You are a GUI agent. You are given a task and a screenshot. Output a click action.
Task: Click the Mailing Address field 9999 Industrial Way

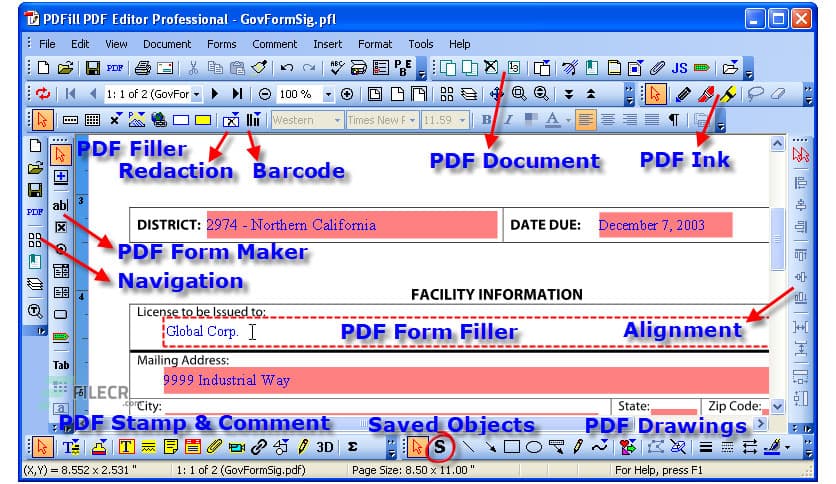[x=466, y=380]
